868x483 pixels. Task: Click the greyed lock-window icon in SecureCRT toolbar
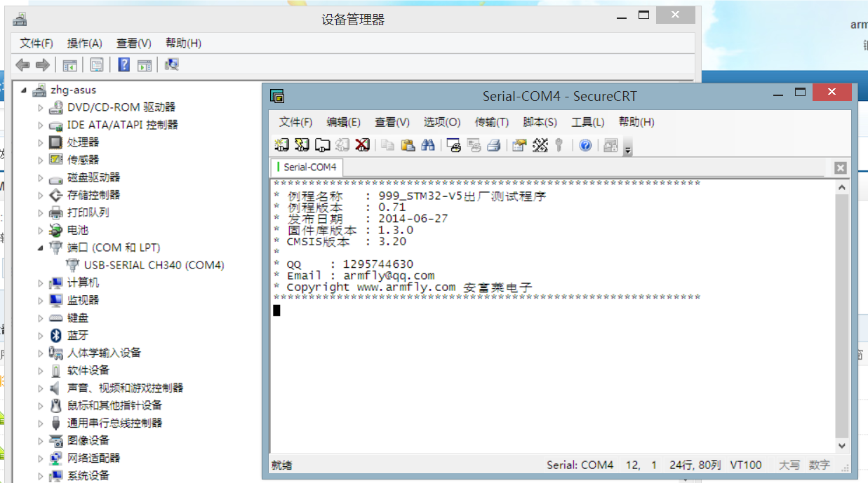pos(610,145)
